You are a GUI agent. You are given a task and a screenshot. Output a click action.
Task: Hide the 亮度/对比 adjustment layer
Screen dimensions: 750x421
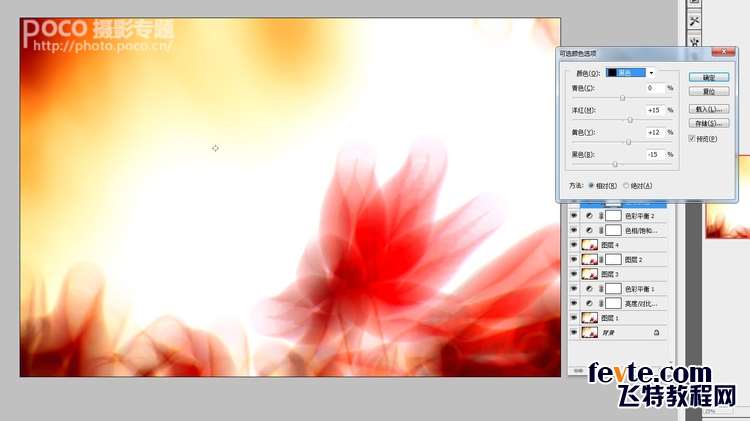pyautogui.click(x=574, y=303)
